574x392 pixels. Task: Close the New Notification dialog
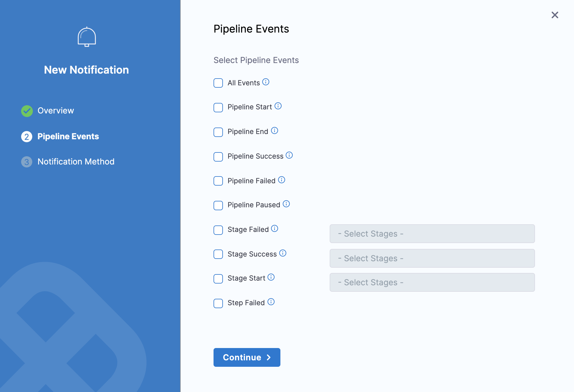coord(555,15)
